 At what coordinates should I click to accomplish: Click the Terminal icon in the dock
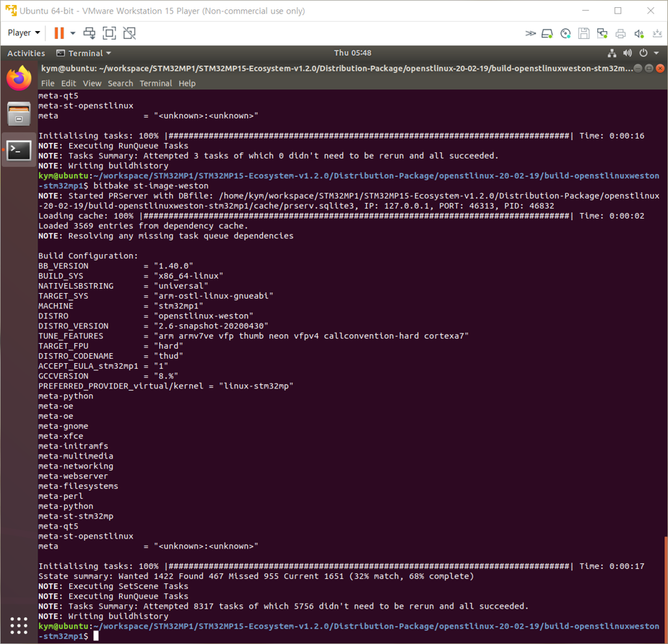(x=19, y=150)
